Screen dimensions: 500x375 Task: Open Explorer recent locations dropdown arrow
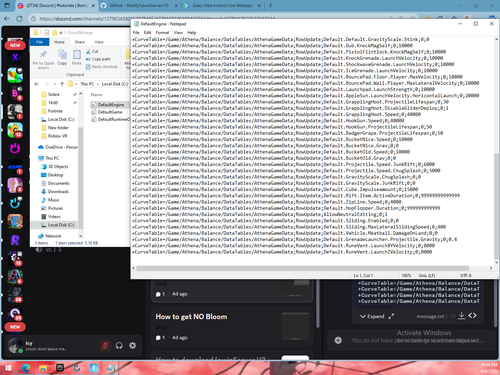coord(55,84)
